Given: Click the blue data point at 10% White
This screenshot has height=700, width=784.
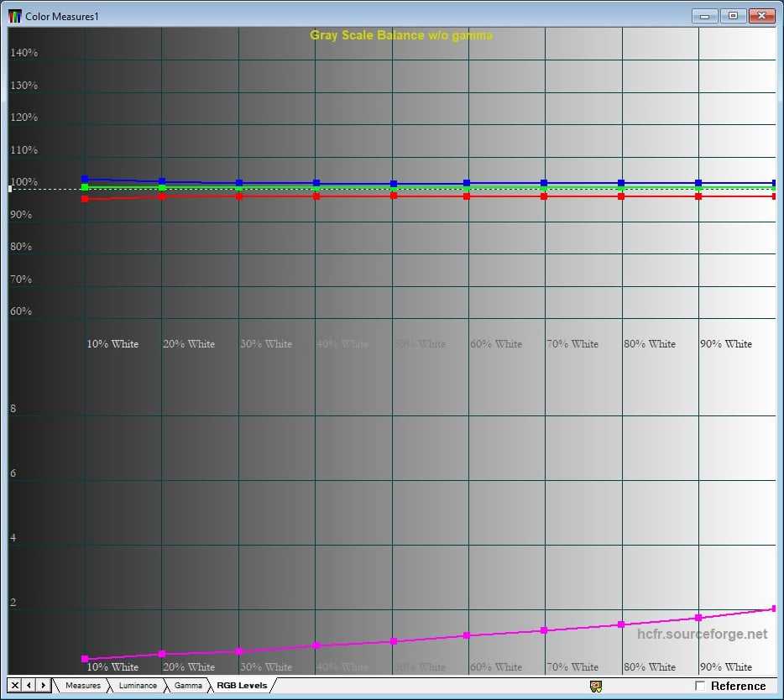Looking at the screenshot, I should 85,179.
